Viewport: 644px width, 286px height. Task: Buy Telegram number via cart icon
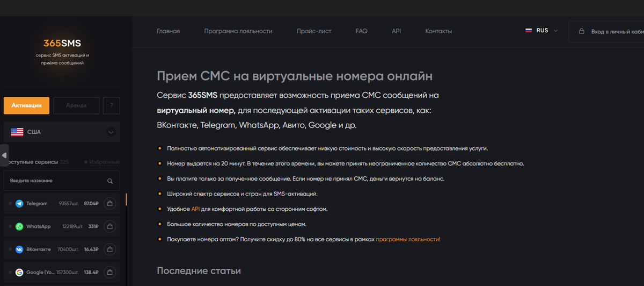[109, 204]
